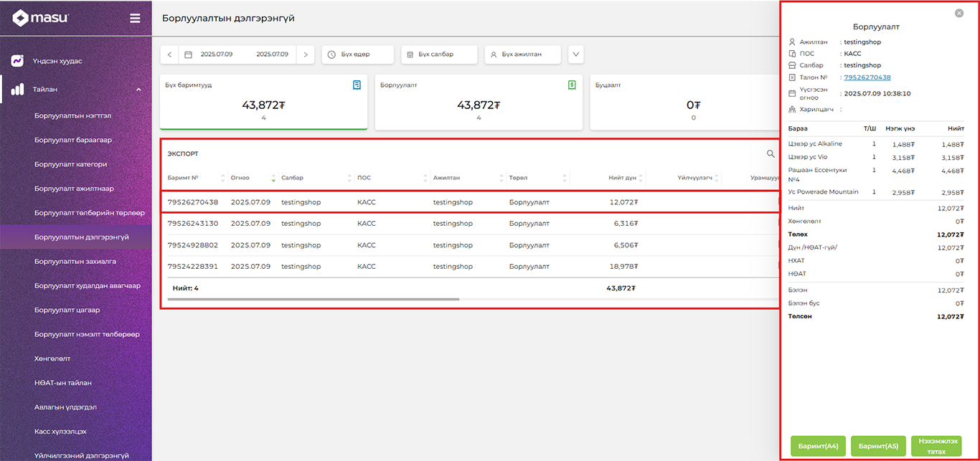Open the Бүх ажилтан employee filter
The height and width of the screenshot is (461, 980).
522,54
